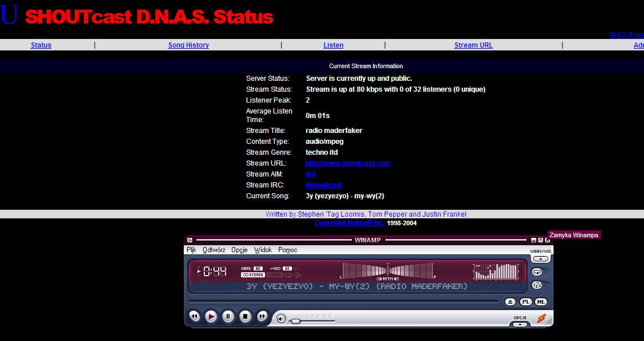Click the 80 KBPS indicator
The image size is (644, 341).
[x=258, y=269]
